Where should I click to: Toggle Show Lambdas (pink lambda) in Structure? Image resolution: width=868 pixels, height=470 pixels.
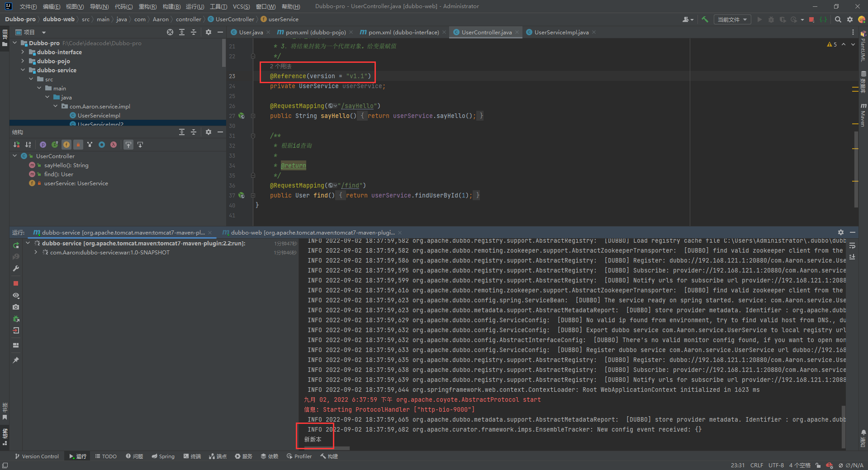tap(114, 145)
